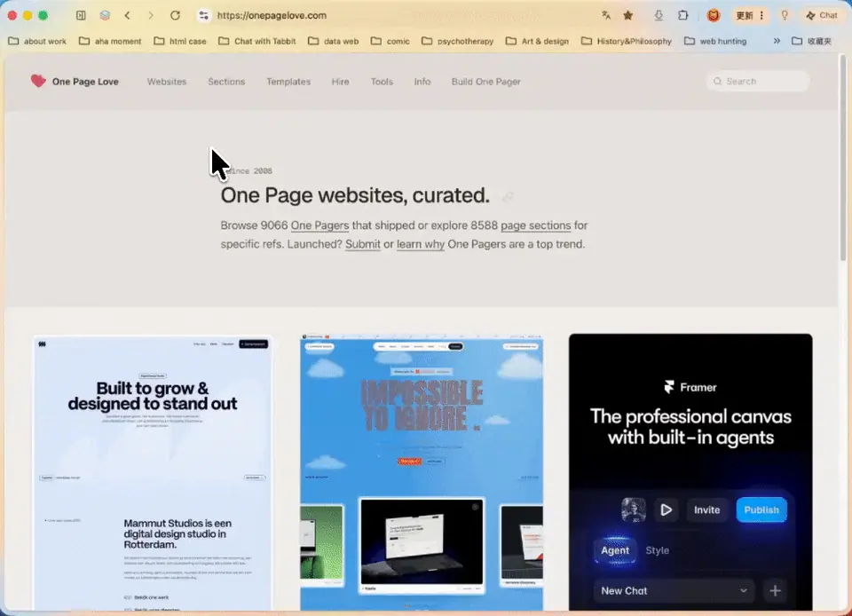Follow the One Pagers link

tap(319, 225)
